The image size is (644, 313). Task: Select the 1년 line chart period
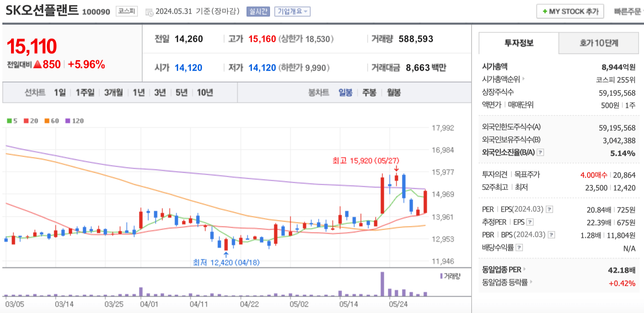(x=139, y=92)
